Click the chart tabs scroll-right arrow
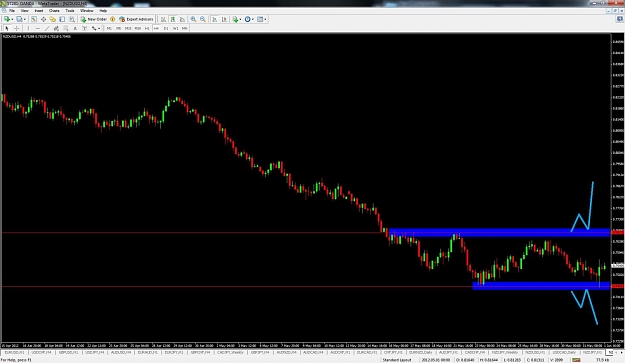625x363 pixels. pyautogui.click(x=622, y=353)
